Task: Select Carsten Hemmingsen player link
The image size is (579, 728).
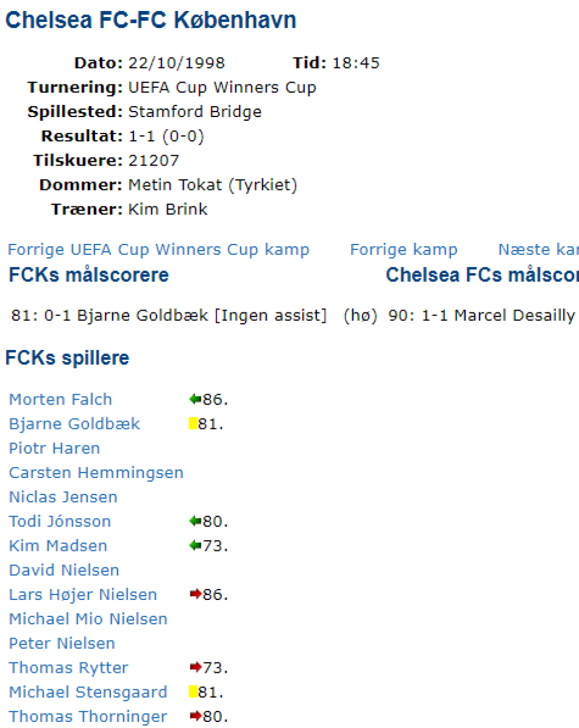Action: click(96, 473)
